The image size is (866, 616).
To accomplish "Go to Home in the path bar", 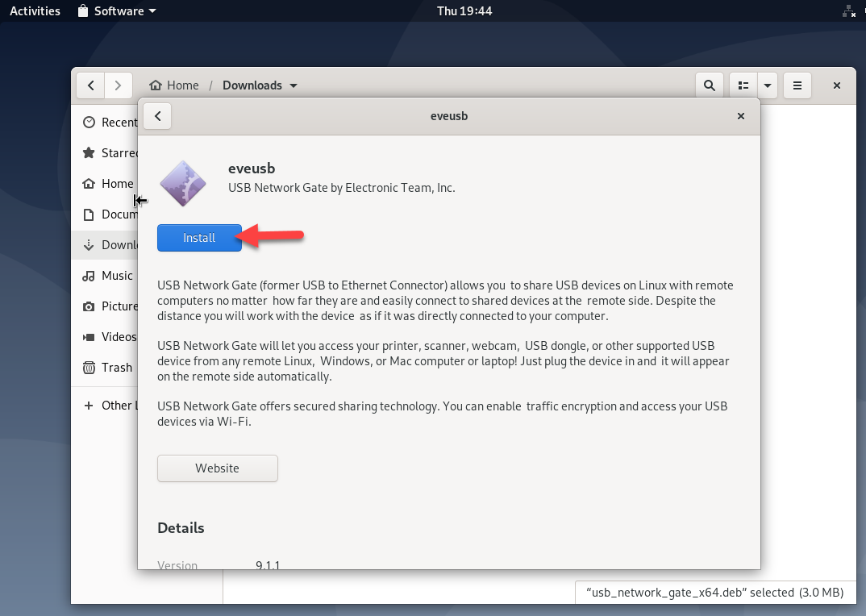I will (174, 85).
